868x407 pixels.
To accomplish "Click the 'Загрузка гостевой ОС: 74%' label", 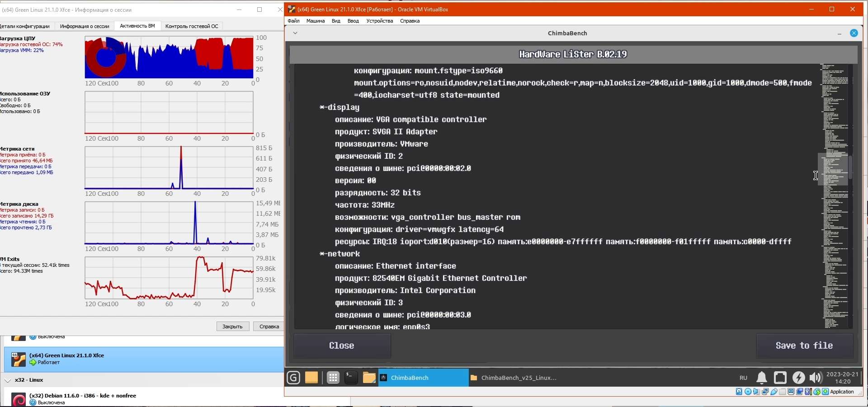I will (31, 44).
